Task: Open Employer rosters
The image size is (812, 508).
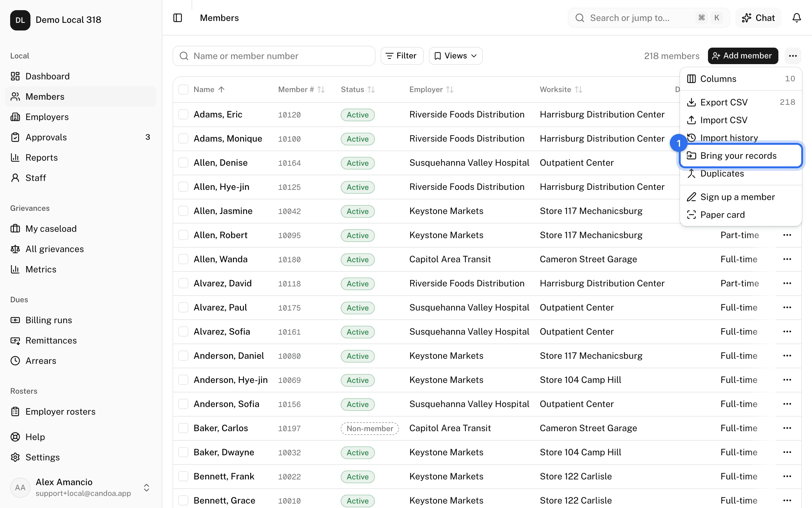Action: pyautogui.click(x=81, y=411)
